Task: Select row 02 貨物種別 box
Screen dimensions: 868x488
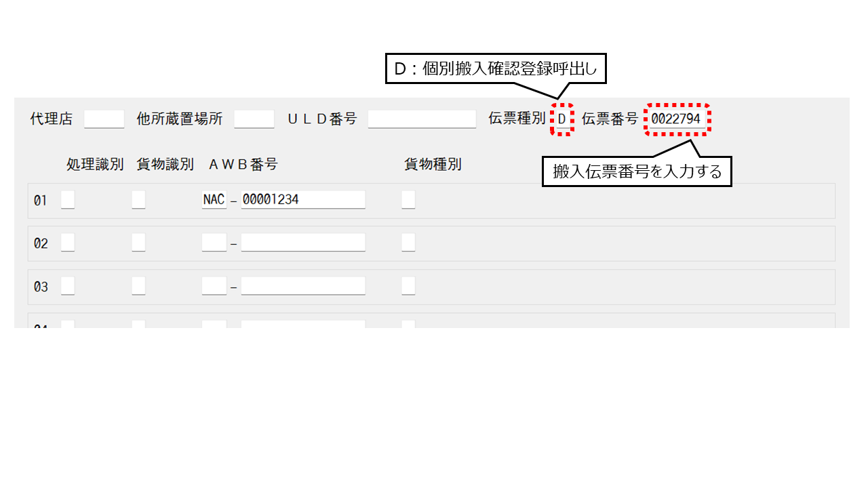Action: pyautogui.click(x=408, y=243)
